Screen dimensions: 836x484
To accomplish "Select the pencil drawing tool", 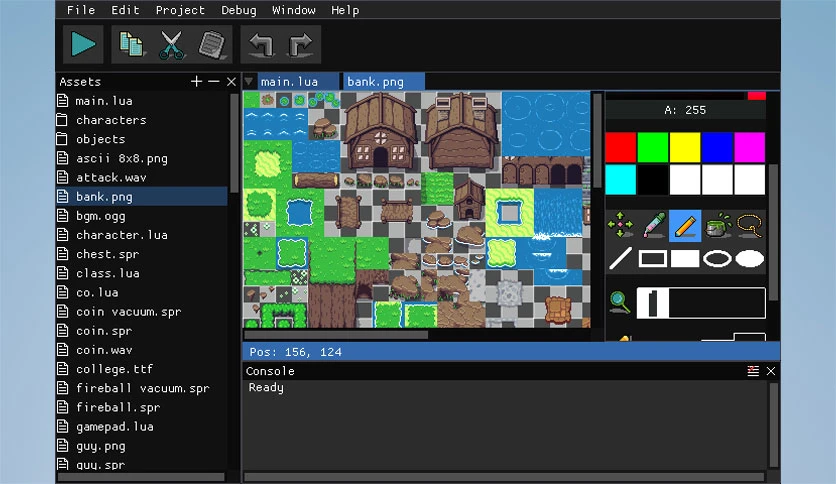I will pos(685,225).
